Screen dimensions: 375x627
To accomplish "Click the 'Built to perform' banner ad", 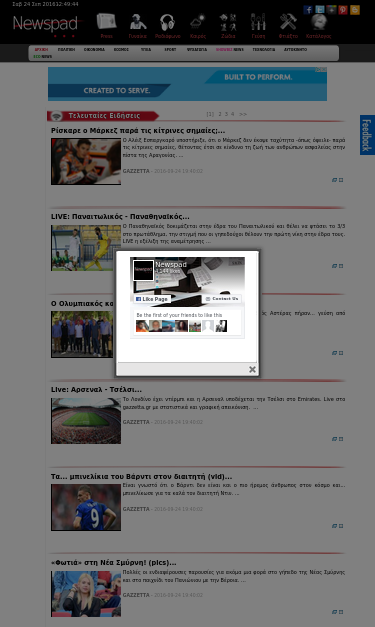I will [x=187, y=84].
